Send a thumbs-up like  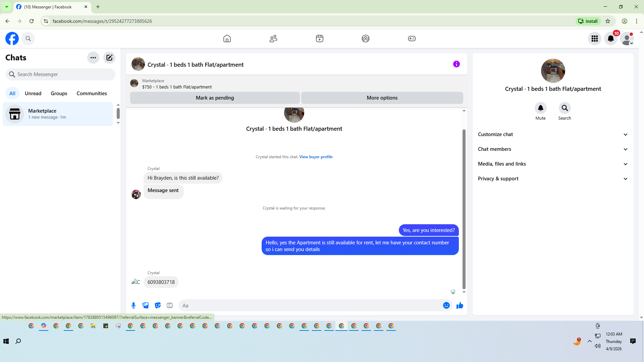coord(460,305)
